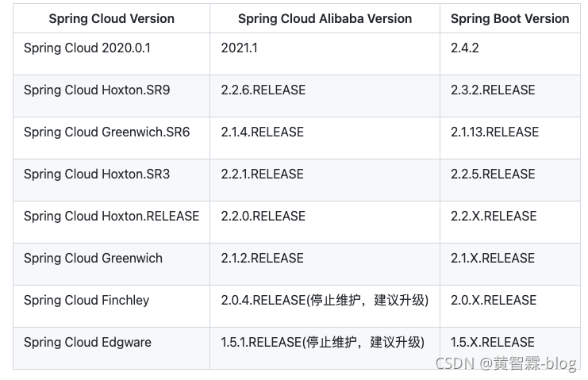Select the Spring Cloud Hoxton.SR9 cell

coord(97,90)
